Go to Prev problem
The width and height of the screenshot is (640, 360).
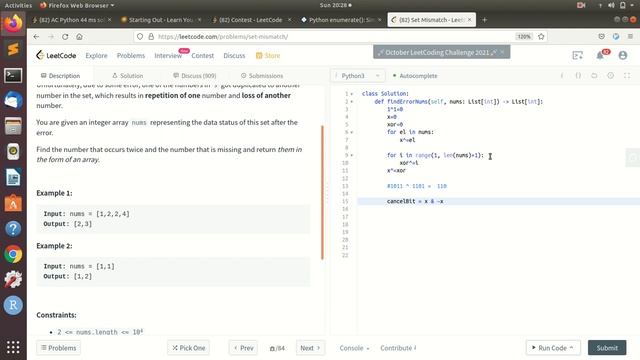click(x=243, y=348)
